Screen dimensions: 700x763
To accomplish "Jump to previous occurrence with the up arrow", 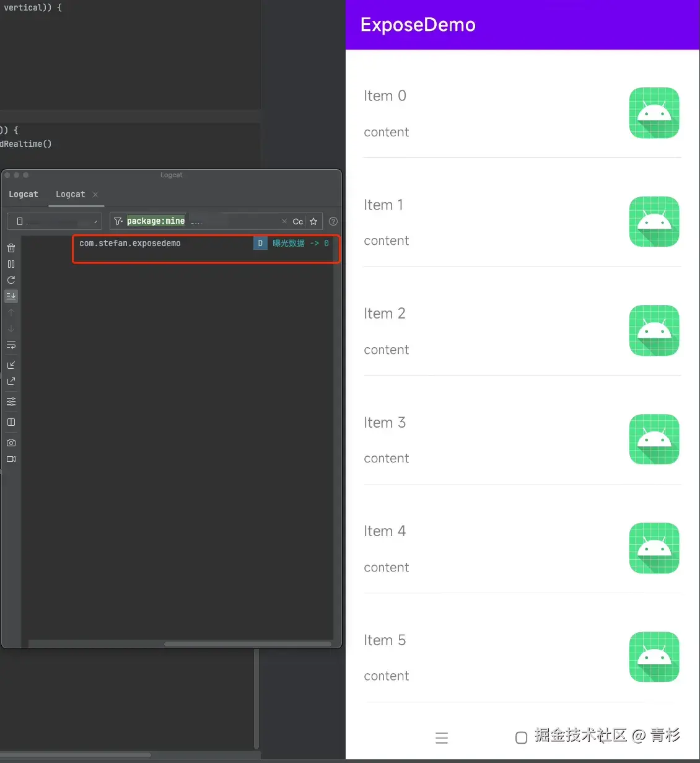I will tap(11, 312).
